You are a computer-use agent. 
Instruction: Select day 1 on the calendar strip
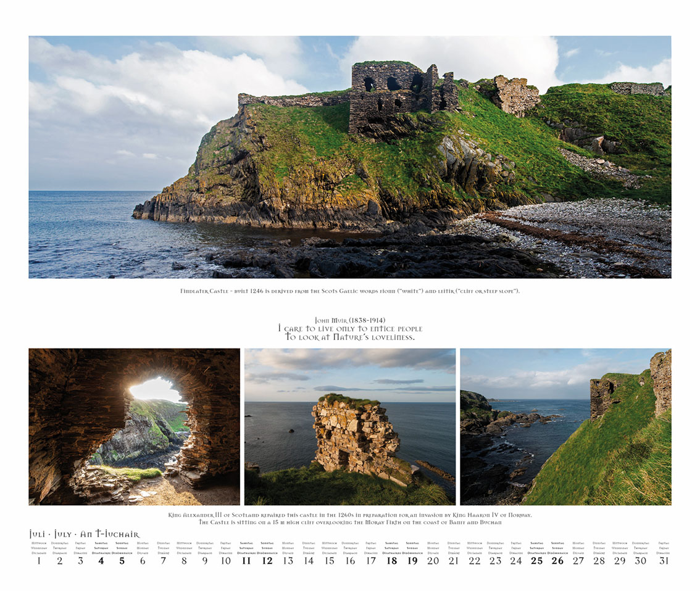coord(38,561)
